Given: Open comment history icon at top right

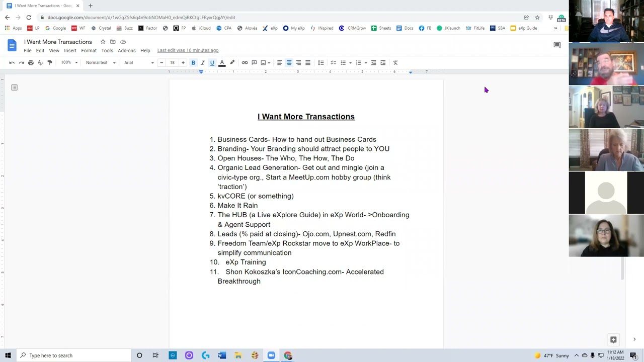Looking at the screenshot, I should coord(557,45).
